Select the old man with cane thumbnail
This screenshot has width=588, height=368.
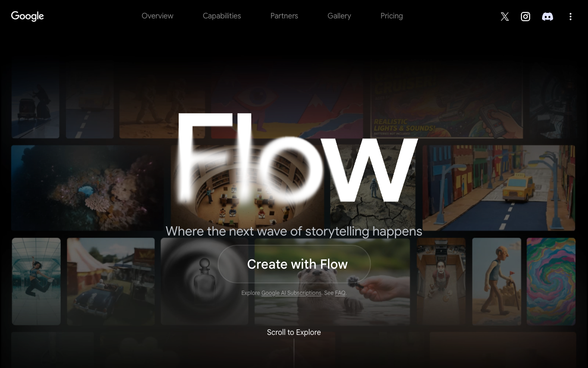coord(497,282)
